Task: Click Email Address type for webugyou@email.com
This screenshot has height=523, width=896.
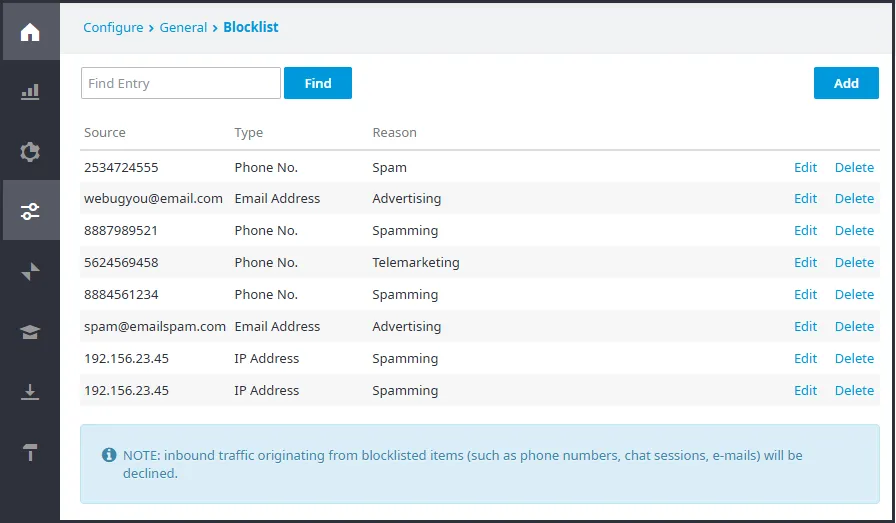Action: pyautogui.click(x=277, y=198)
